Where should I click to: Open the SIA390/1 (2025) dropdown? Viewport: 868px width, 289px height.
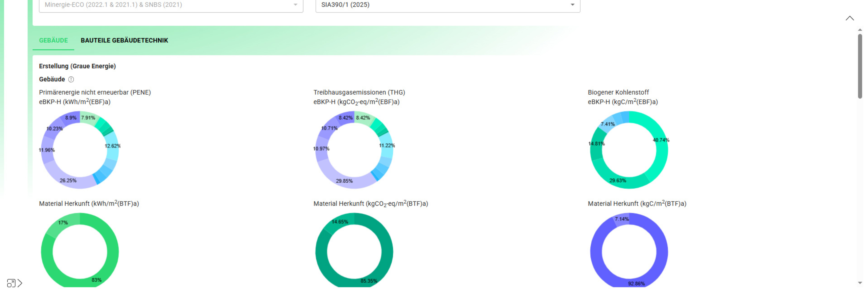447,5
